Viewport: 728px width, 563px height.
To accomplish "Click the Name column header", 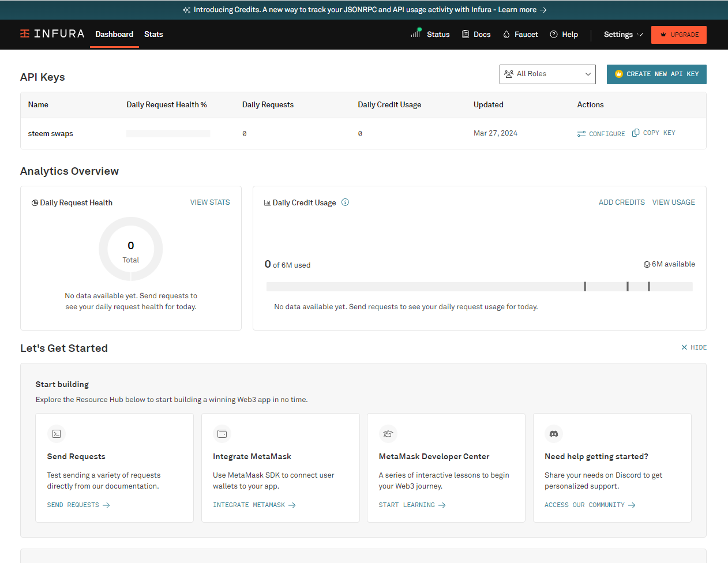I will point(38,105).
